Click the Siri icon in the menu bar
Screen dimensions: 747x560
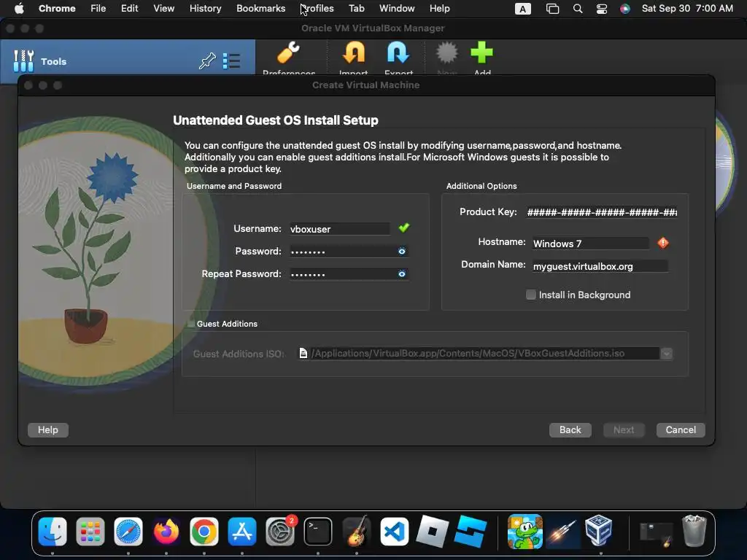pyautogui.click(x=625, y=9)
